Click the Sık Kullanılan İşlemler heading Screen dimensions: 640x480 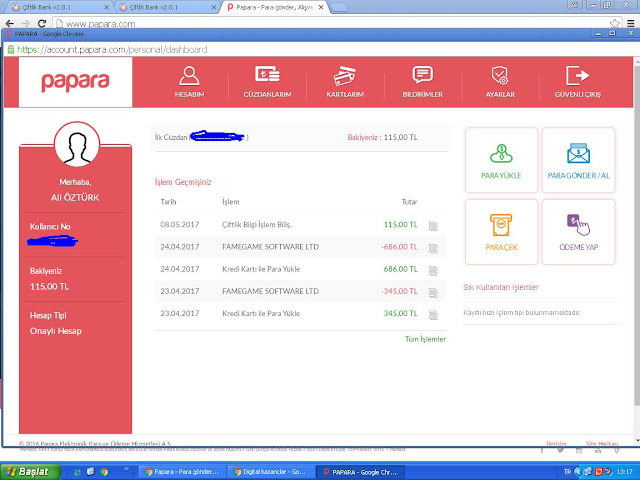click(x=501, y=287)
